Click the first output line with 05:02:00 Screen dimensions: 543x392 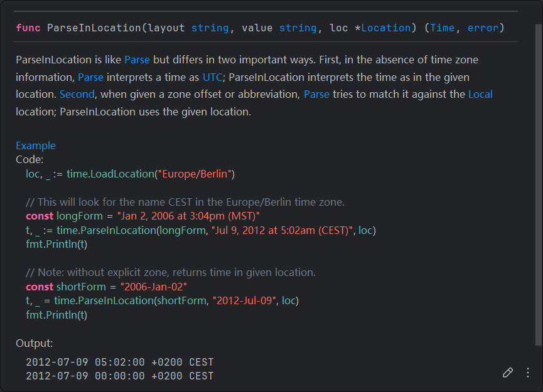click(119, 363)
